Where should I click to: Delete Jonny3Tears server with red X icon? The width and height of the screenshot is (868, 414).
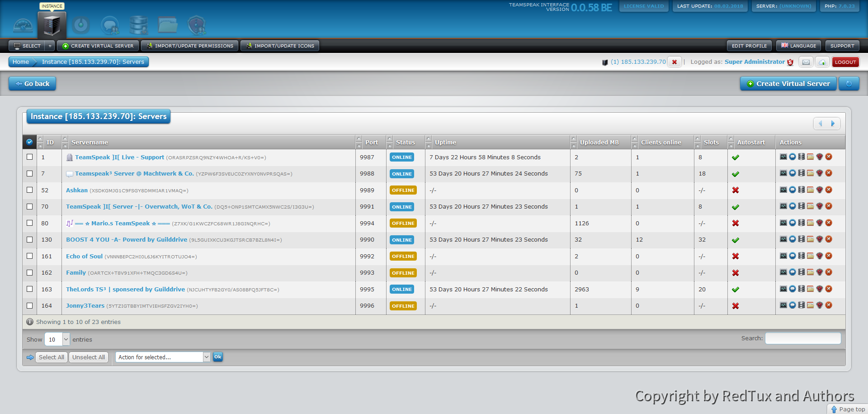pos(829,305)
